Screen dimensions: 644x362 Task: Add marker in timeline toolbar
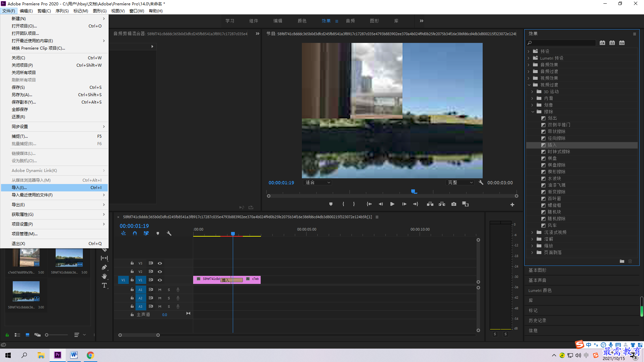point(158,233)
